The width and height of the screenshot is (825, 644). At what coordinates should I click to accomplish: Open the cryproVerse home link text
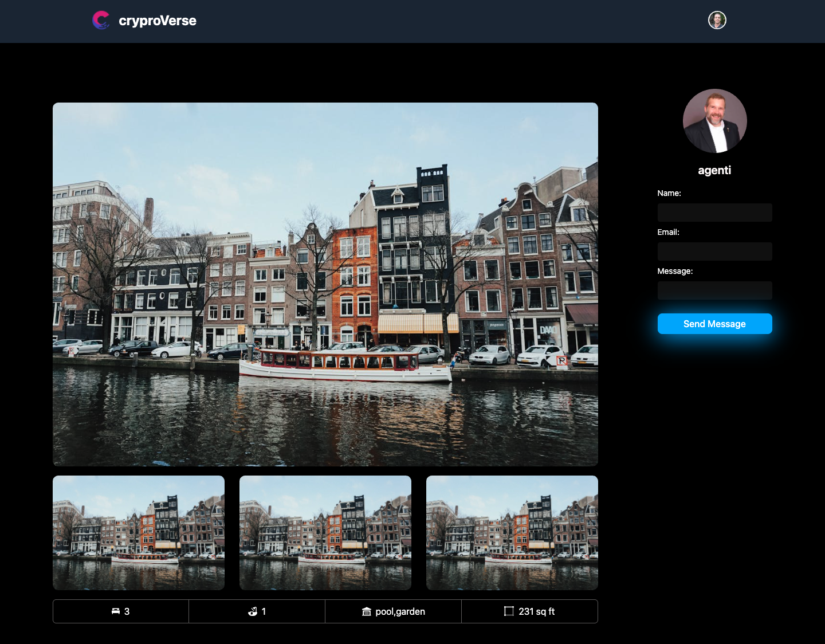[158, 21]
